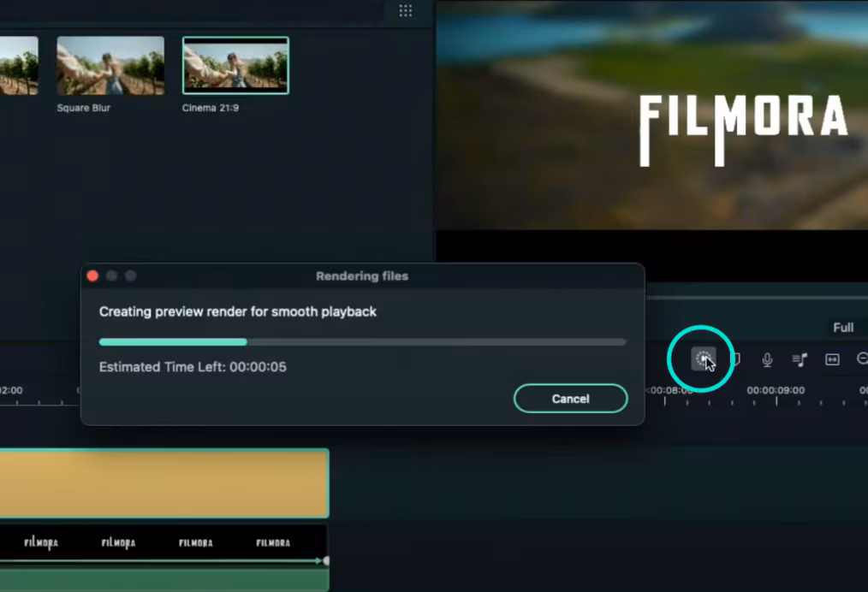Click the zoom-to-fit timeline icon

pyautogui.click(x=832, y=359)
